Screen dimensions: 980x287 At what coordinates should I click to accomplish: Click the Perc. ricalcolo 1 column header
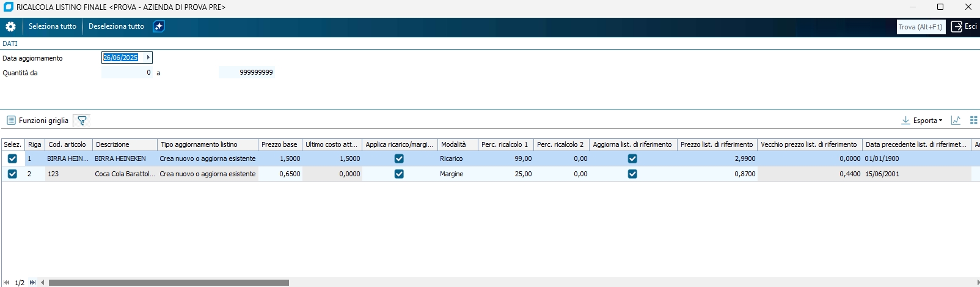505,144
